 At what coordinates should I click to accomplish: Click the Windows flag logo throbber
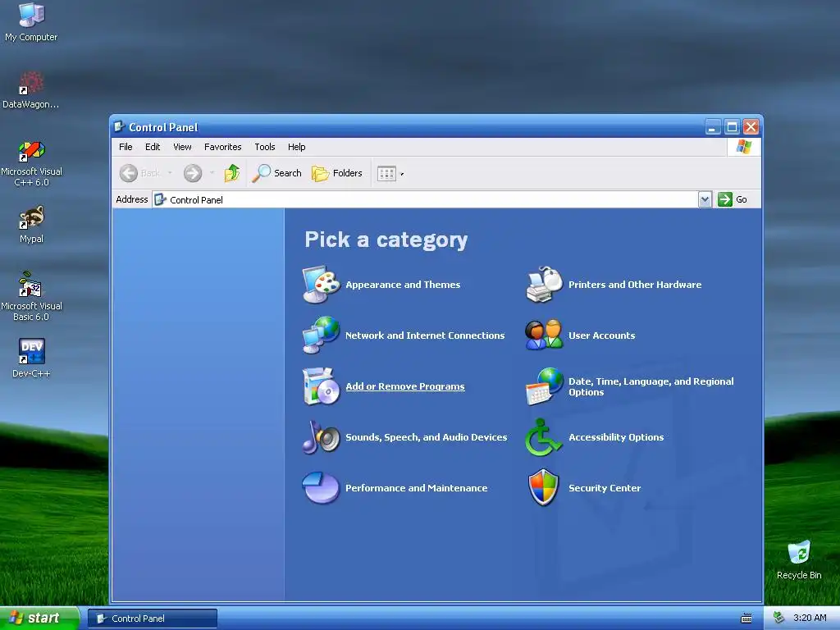click(743, 147)
